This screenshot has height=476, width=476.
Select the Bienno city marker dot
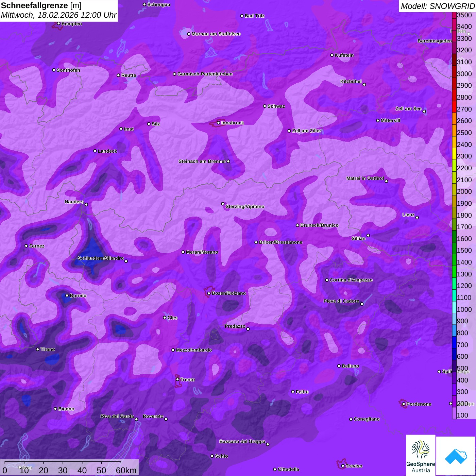tap(55, 409)
